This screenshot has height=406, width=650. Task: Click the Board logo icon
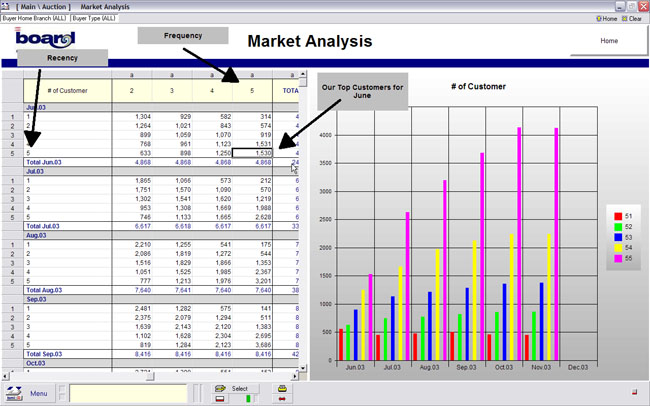[x=45, y=40]
